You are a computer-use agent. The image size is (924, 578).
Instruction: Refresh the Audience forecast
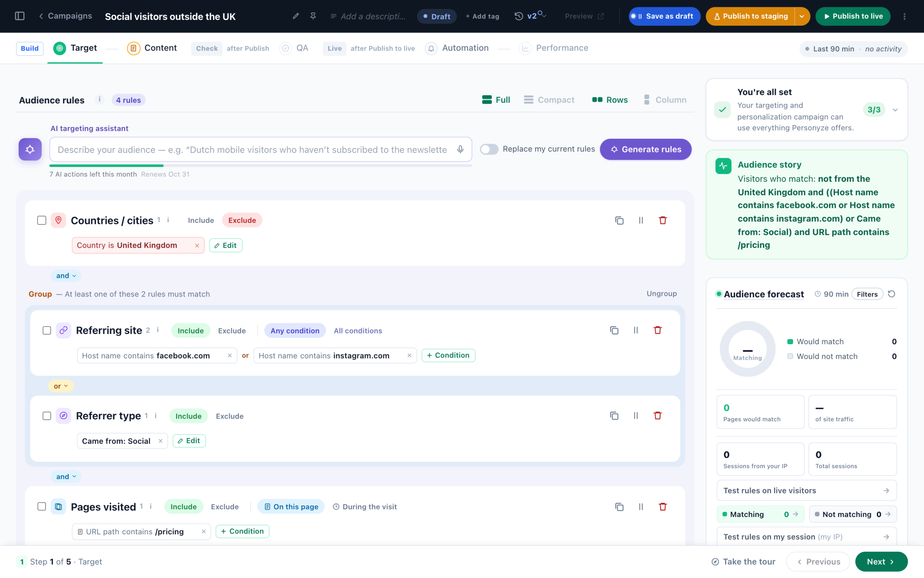pos(892,294)
